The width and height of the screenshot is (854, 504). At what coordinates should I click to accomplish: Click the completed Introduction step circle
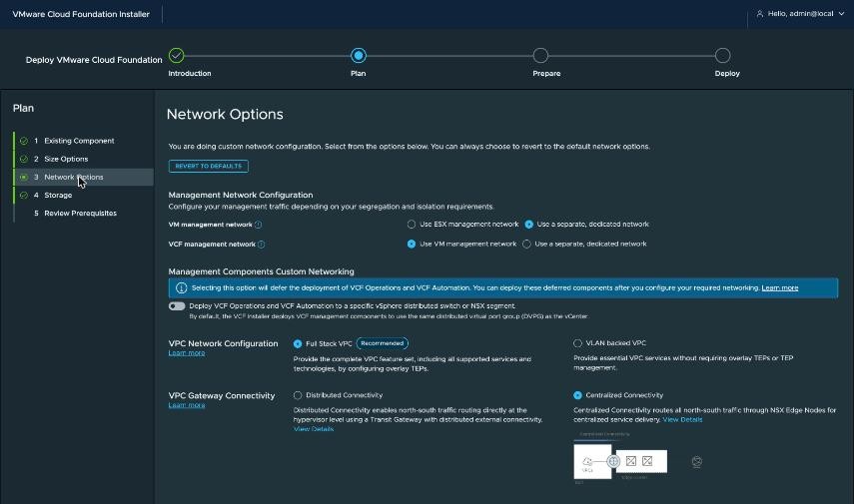[x=177, y=56]
